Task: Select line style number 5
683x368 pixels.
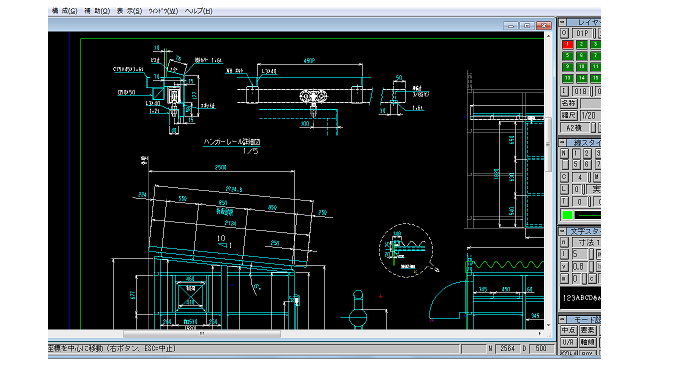Action: click(576, 165)
